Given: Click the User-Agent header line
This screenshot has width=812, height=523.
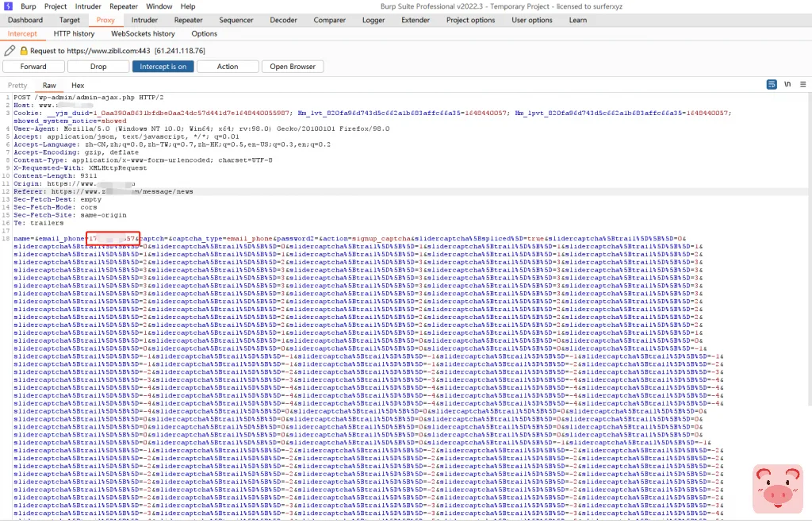Looking at the screenshot, I should click(x=201, y=129).
